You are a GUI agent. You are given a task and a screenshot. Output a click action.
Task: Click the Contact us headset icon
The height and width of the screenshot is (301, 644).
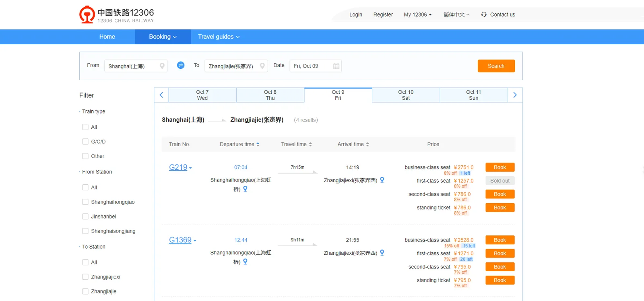click(x=484, y=14)
